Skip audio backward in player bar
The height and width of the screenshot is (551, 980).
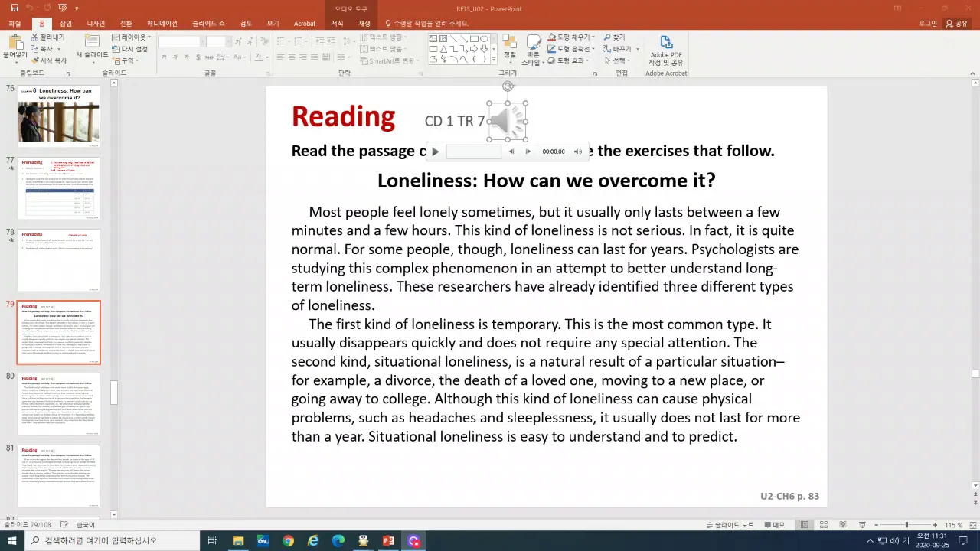coord(511,152)
